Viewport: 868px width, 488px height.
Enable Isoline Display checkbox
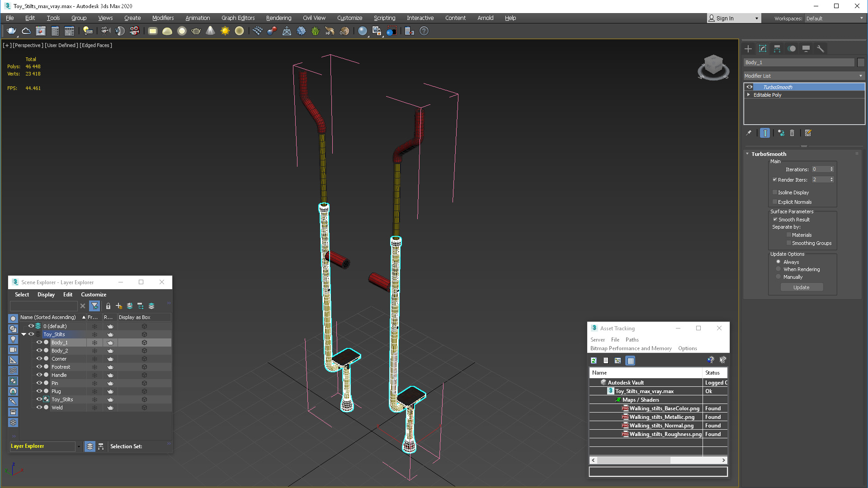775,192
